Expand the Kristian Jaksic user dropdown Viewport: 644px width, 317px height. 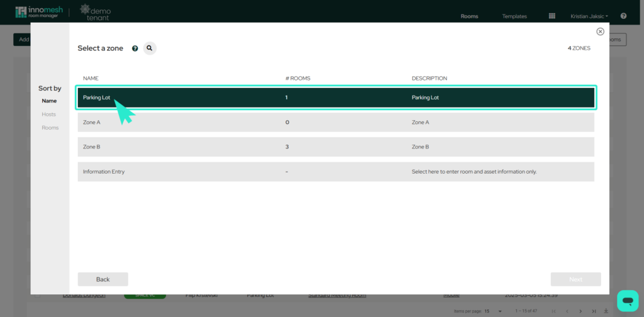pos(589,16)
